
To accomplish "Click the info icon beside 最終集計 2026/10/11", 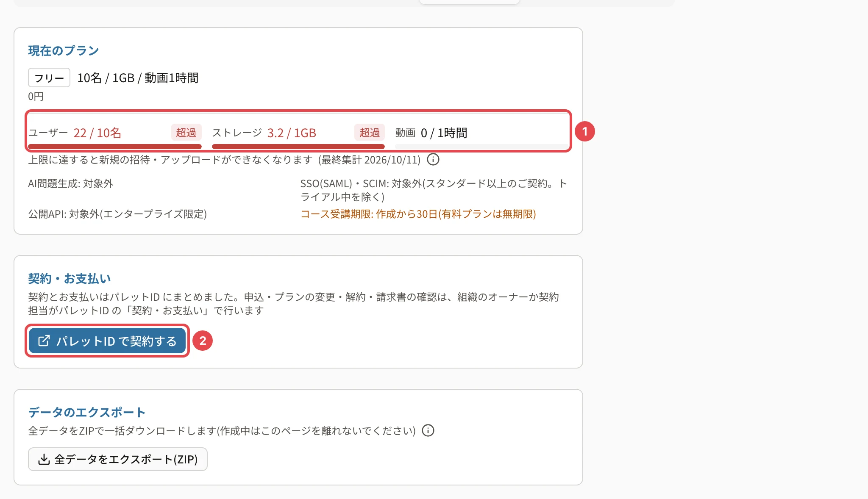I will tap(433, 160).
